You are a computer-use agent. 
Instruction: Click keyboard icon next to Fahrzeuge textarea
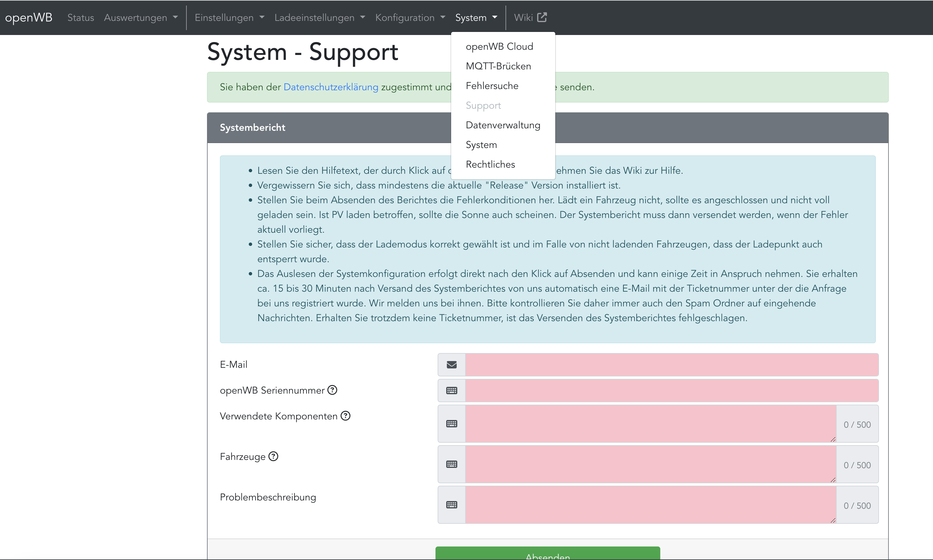(451, 464)
